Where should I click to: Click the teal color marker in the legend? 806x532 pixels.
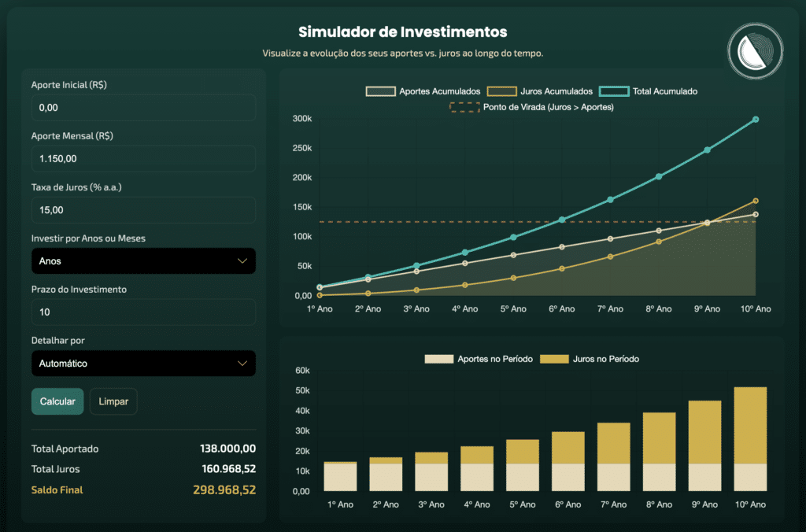(613, 91)
